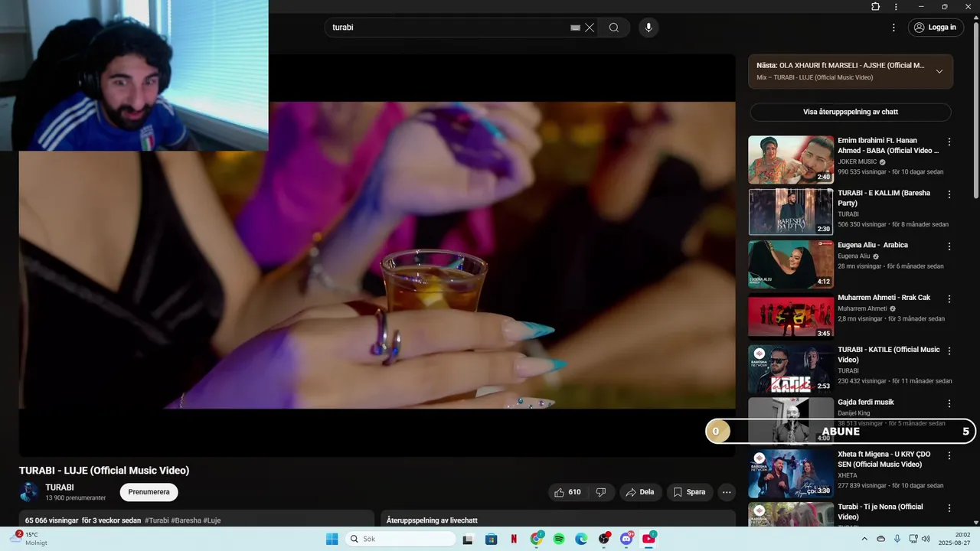Viewport: 980px width, 551px height.
Task: Click the search input containing turabi
Action: point(448,28)
